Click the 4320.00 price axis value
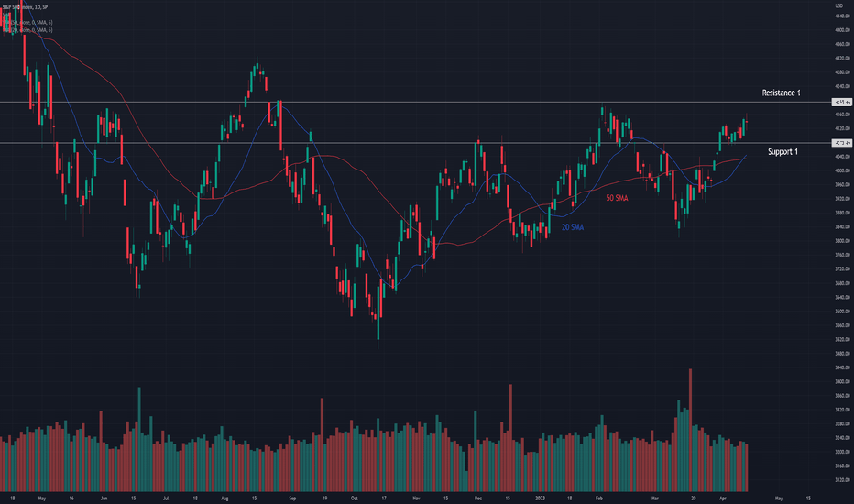 pos(843,59)
